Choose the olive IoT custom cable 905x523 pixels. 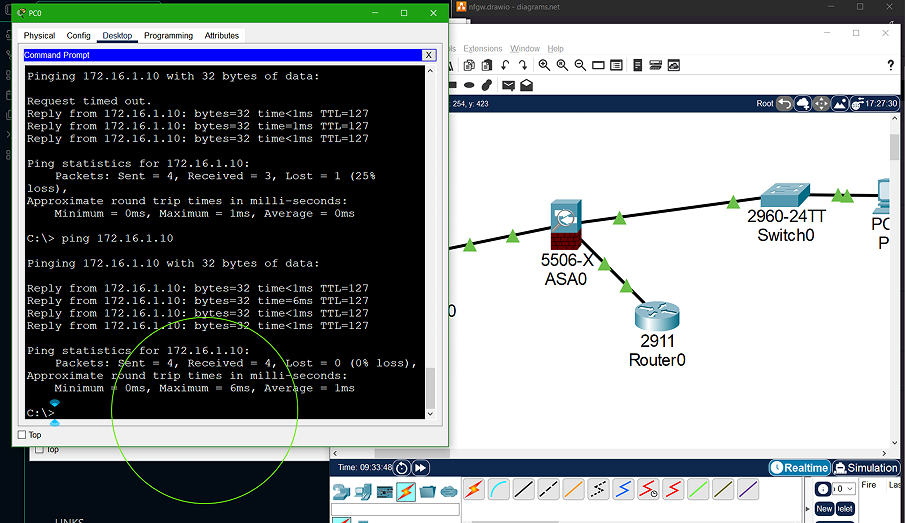tap(723, 490)
